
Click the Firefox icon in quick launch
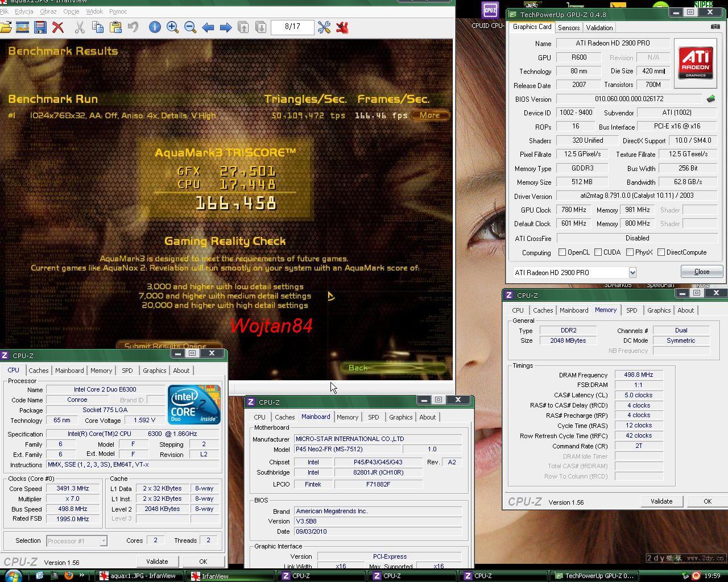(x=69, y=575)
